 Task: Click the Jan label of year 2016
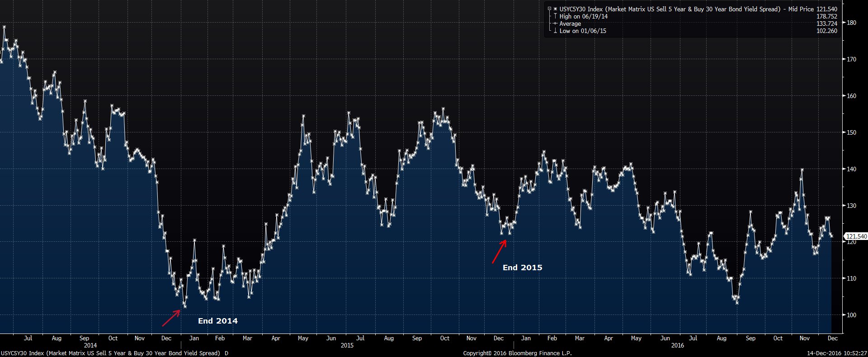[x=526, y=338]
